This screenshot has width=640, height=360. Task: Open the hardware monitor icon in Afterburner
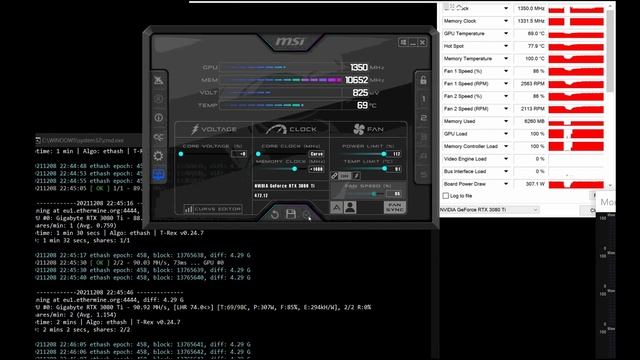point(158,175)
